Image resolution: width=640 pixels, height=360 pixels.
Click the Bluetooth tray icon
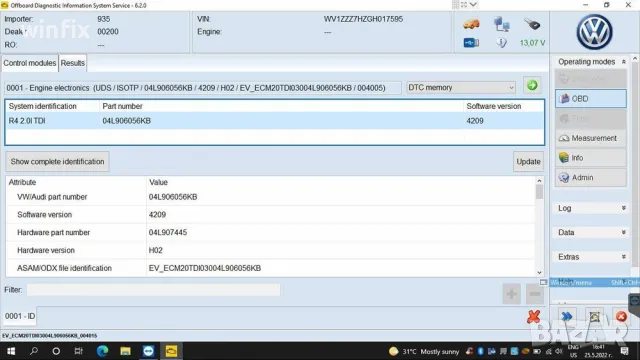pos(480,351)
